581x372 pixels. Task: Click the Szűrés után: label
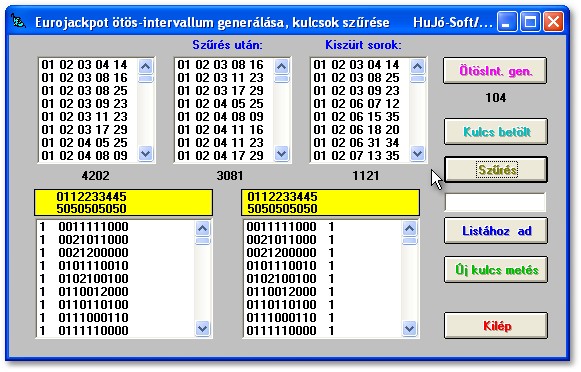pyautogui.click(x=227, y=45)
